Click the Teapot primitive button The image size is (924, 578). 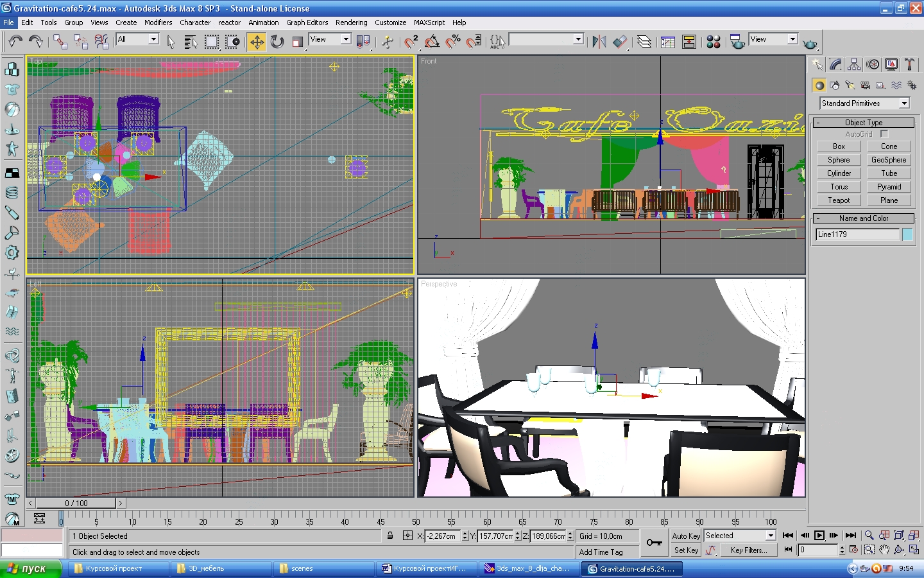[839, 200]
